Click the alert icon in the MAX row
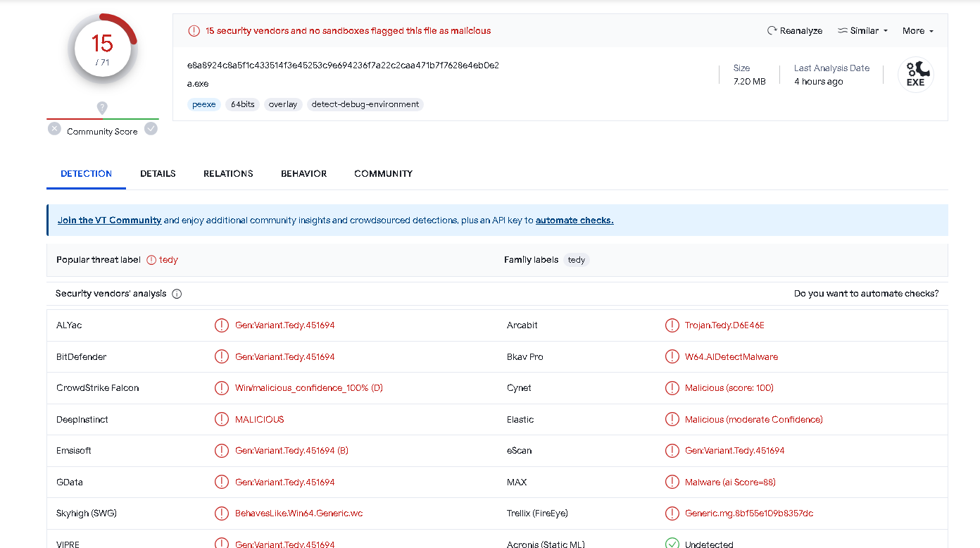 pyautogui.click(x=672, y=482)
